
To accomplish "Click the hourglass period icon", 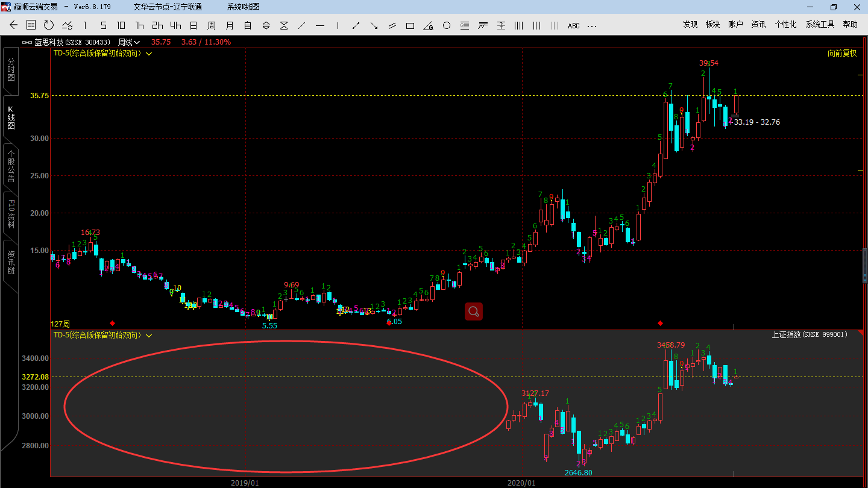I will pos(284,25).
